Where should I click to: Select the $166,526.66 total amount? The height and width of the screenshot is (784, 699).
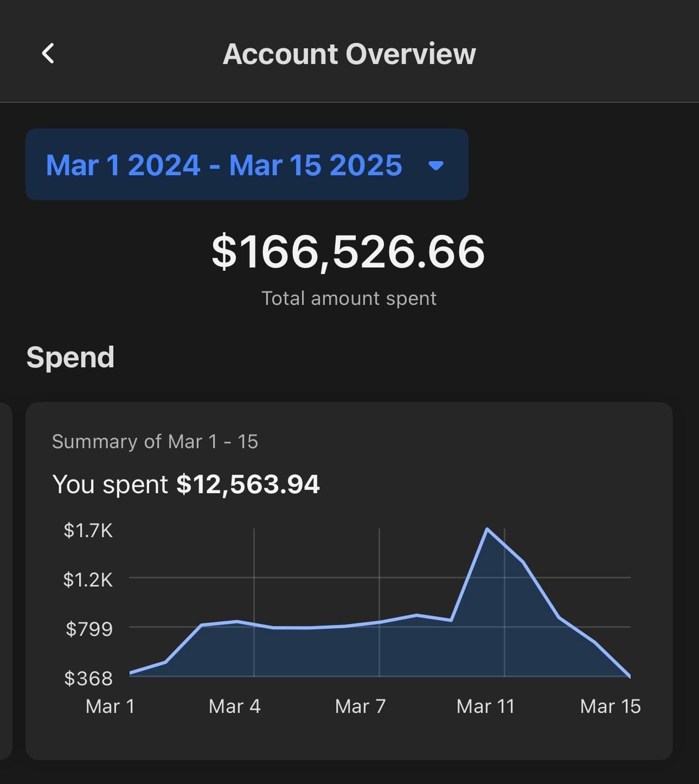point(348,252)
